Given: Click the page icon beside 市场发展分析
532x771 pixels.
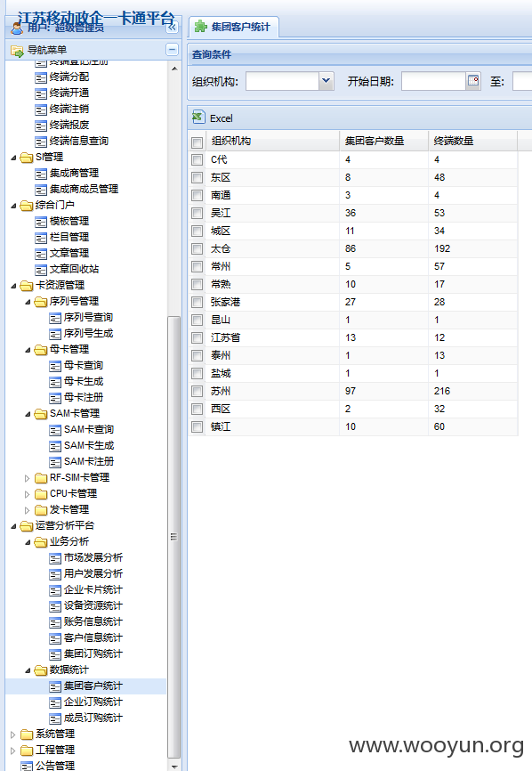Looking at the screenshot, I should [55, 558].
